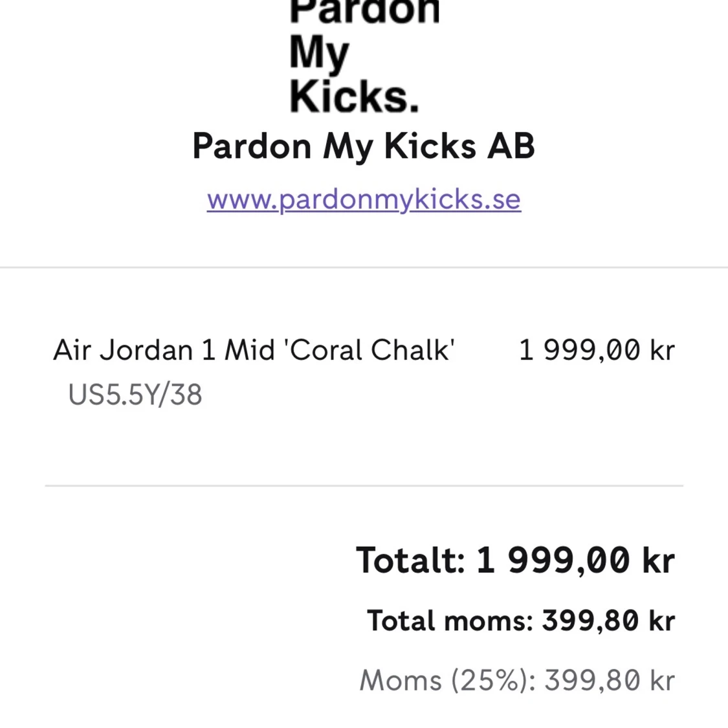Click the grey 399,80 kr amount
The width and height of the screenshot is (728, 728).
point(610,681)
